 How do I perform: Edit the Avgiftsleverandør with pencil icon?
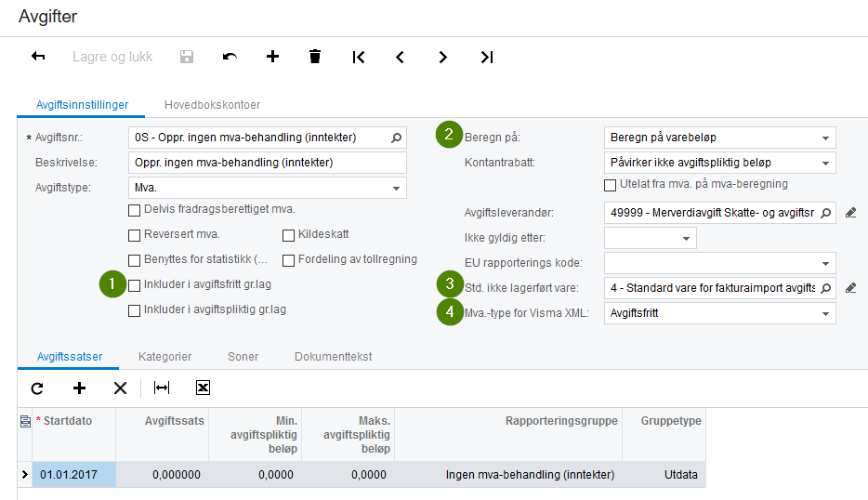(x=851, y=213)
